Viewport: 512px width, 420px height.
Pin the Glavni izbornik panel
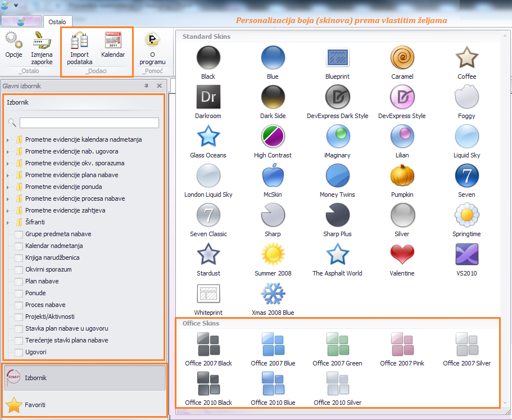(146, 86)
